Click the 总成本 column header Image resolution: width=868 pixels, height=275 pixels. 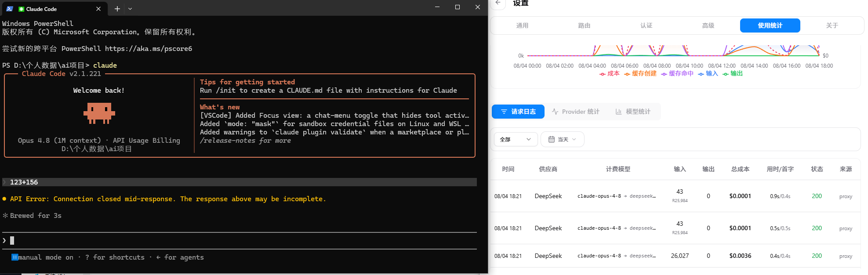coord(740,169)
